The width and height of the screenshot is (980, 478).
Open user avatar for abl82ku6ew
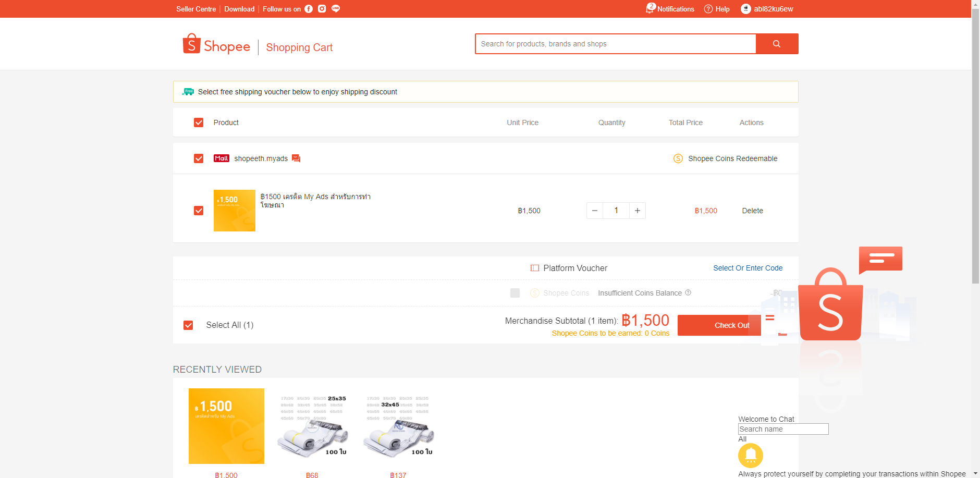tap(746, 9)
